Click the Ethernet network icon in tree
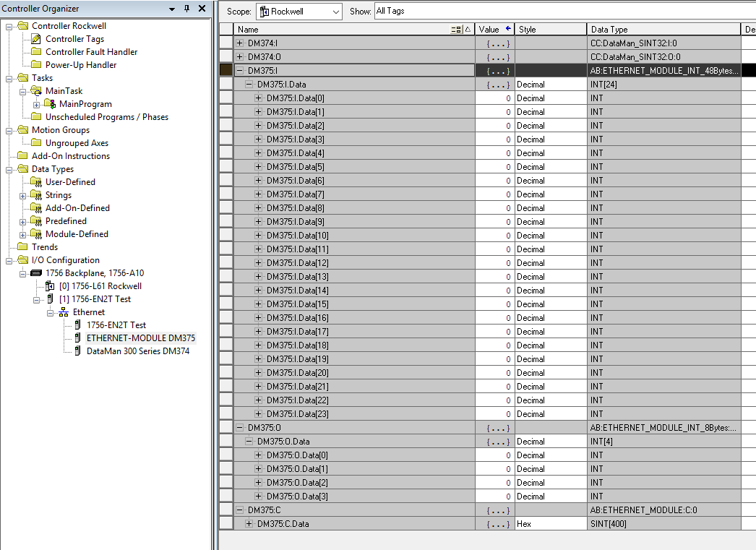The width and height of the screenshot is (756, 550). click(x=64, y=312)
